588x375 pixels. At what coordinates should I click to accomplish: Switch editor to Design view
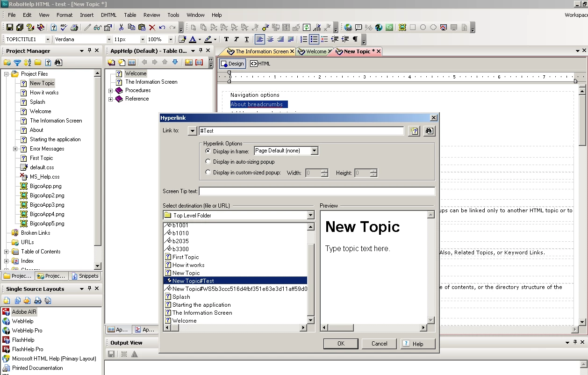232,64
